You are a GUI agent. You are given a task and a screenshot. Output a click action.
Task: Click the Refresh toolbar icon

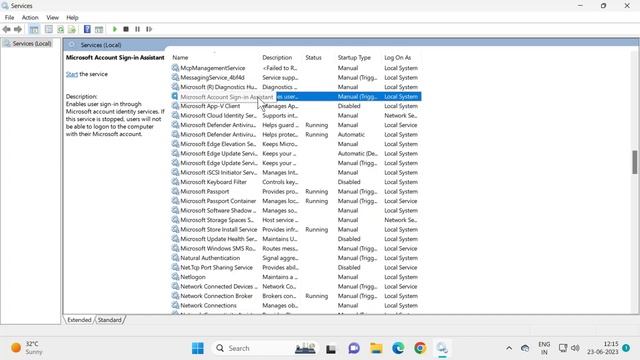coord(60,29)
